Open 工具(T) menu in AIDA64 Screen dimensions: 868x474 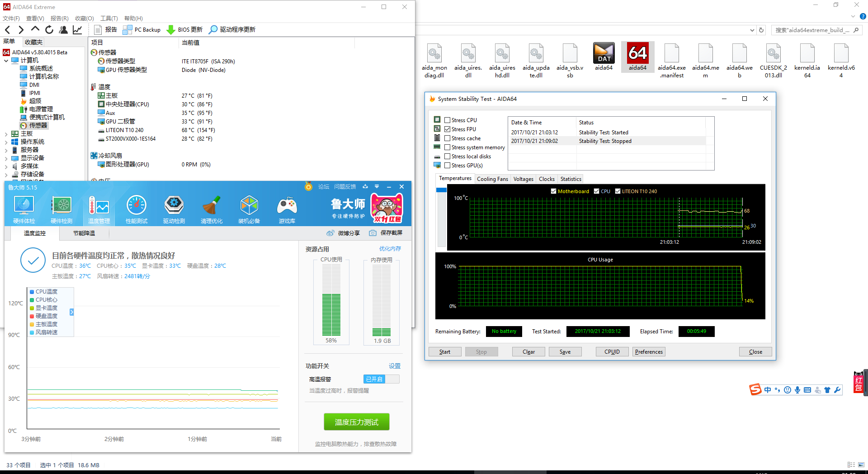pos(109,19)
